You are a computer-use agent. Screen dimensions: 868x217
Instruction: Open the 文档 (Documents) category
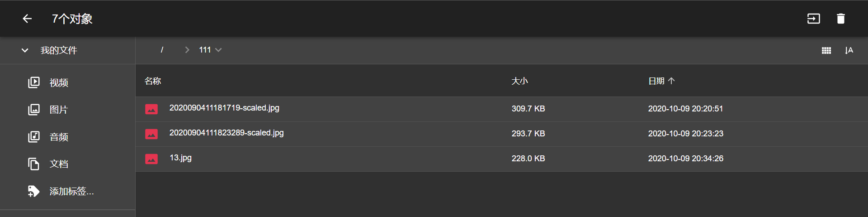coord(59,164)
